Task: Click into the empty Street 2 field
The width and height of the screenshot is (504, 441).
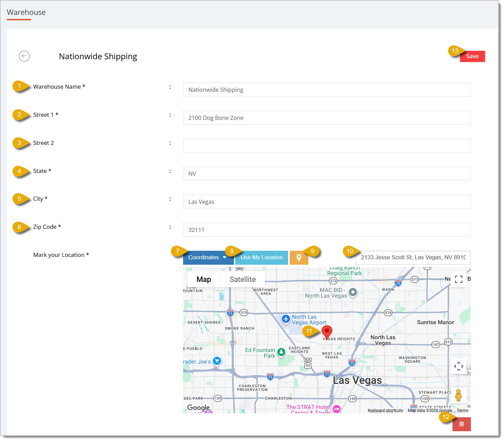Action: [327, 146]
